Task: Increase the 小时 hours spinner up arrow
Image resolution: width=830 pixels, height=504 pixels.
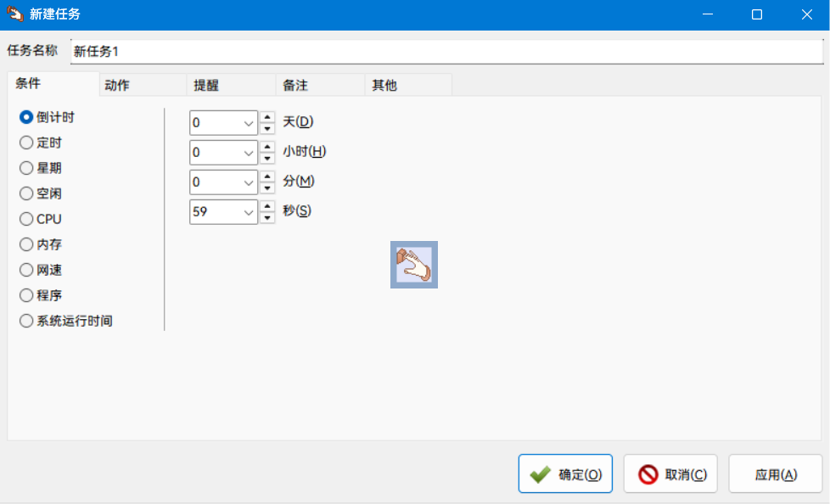Action: (x=268, y=148)
